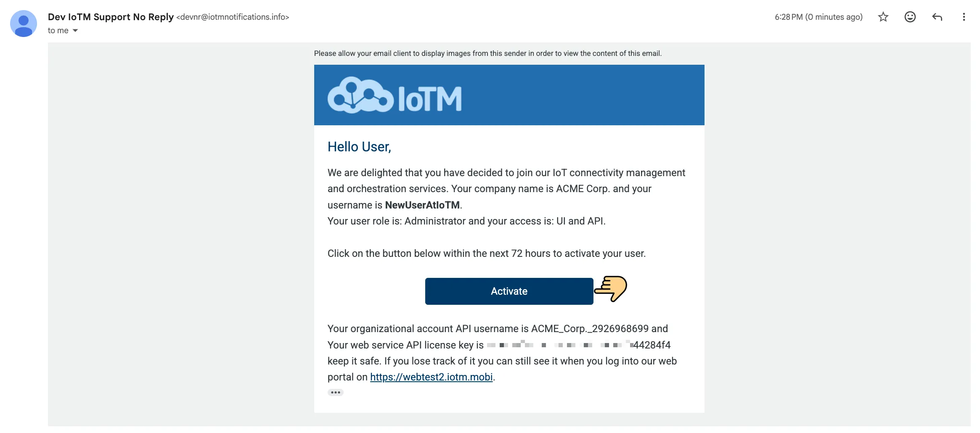Click the sender email address devnr@iotmnotifications.info
The height and width of the screenshot is (433, 980).
(233, 17)
